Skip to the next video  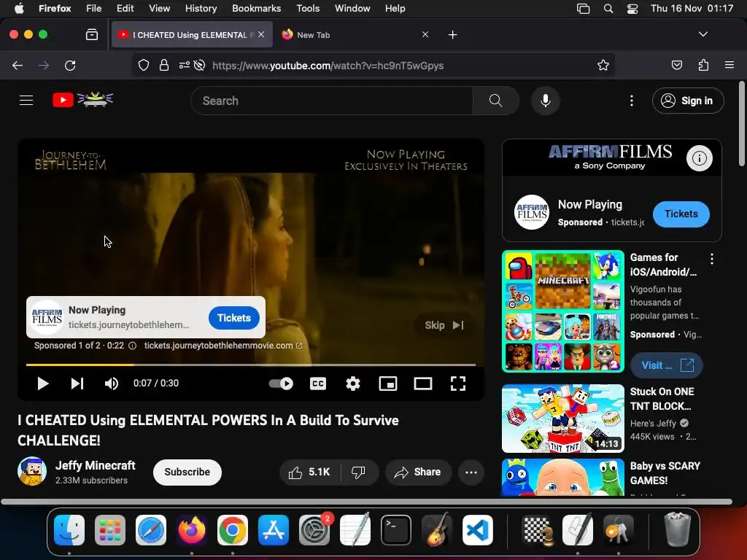pos(77,384)
